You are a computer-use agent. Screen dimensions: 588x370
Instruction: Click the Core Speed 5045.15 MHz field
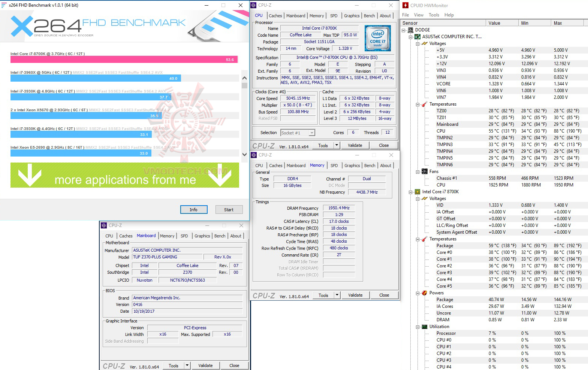point(298,98)
